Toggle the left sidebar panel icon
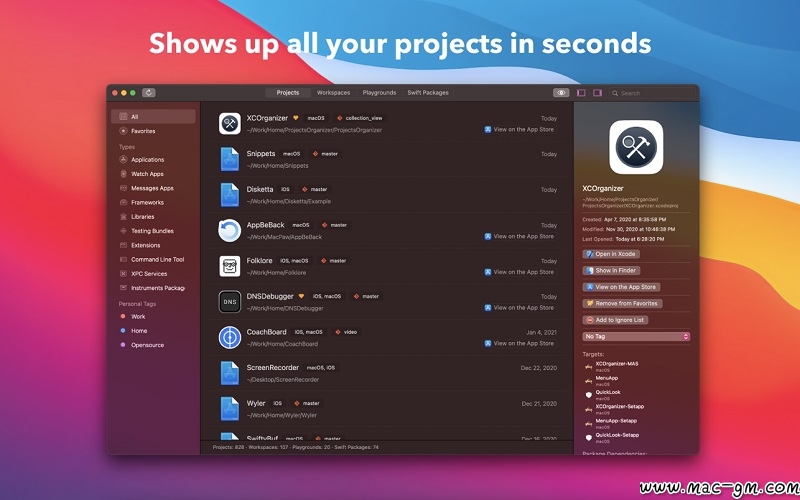This screenshot has height=500, width=800. pos(581,93)
